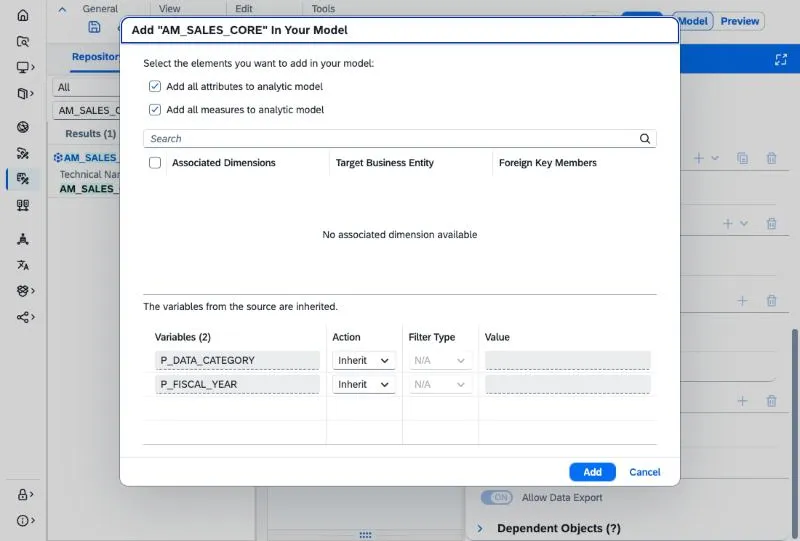
Task: Open the translation icon in sidebar
Action: tap(23, 265)
